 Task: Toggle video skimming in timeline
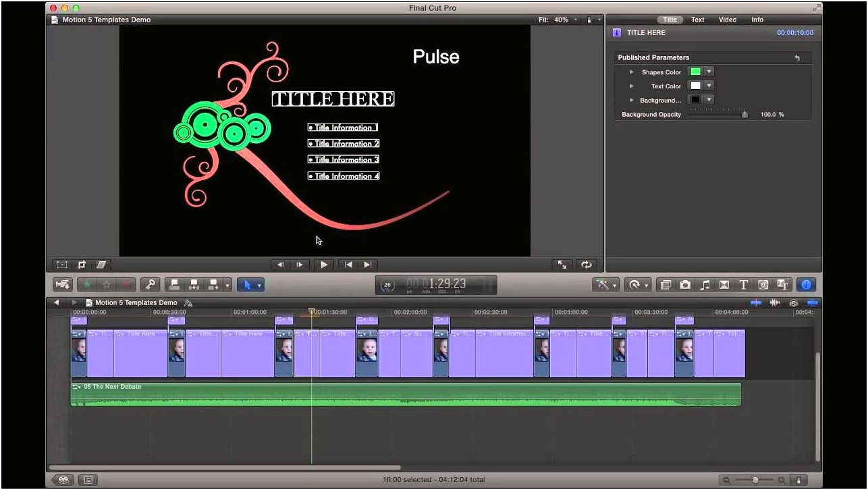pos(756,302)
